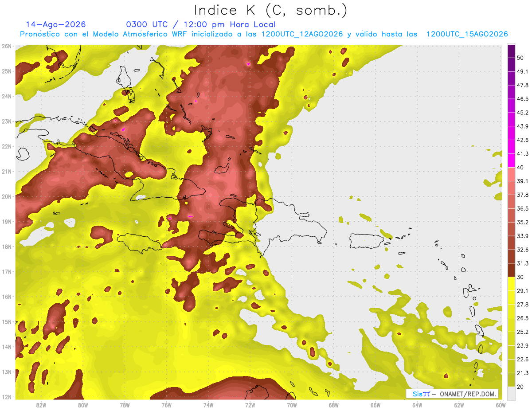Click the init time '1200UTC_12AGO2026' in the subtitle

pyautogui.click(x=302, y=34)
